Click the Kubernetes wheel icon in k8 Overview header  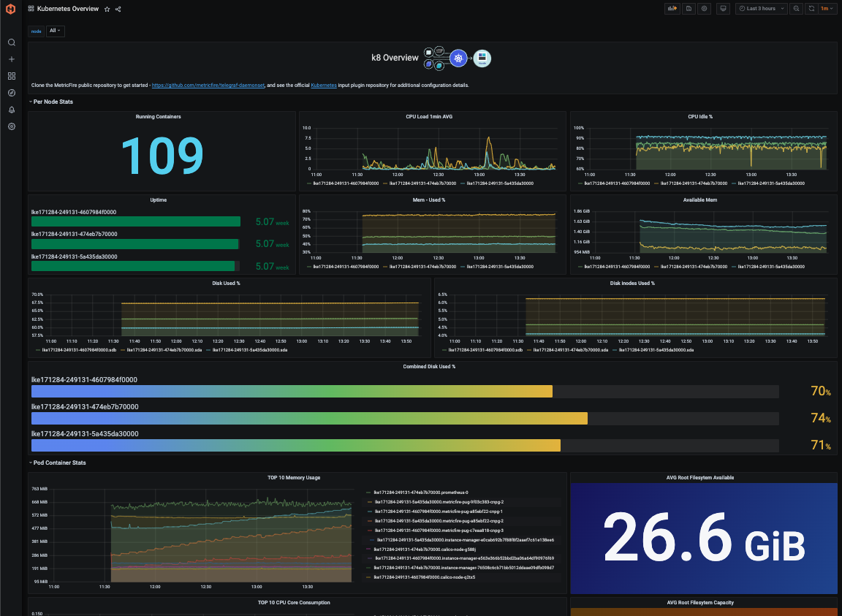[458, 58]
